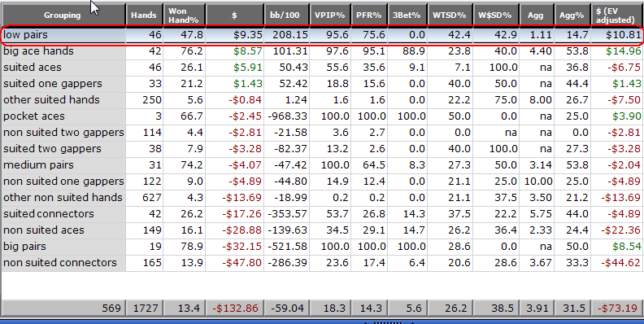The width and height of the screenshot is (644, 324).
Task: Select the 'low pairs' row
Action: (x=322, y=35)
